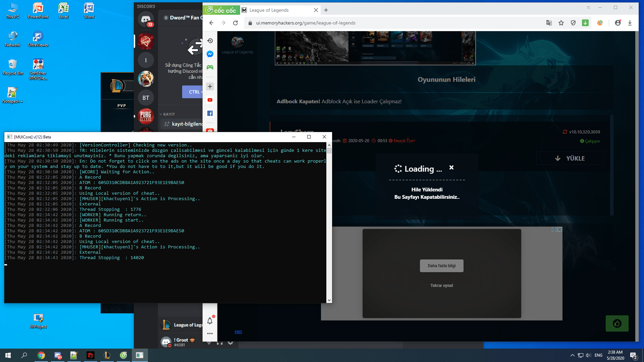The height and width of the screenshot is (362, 644).
Task: Click the console scrollbar up arrow
Action: point(329,145)
